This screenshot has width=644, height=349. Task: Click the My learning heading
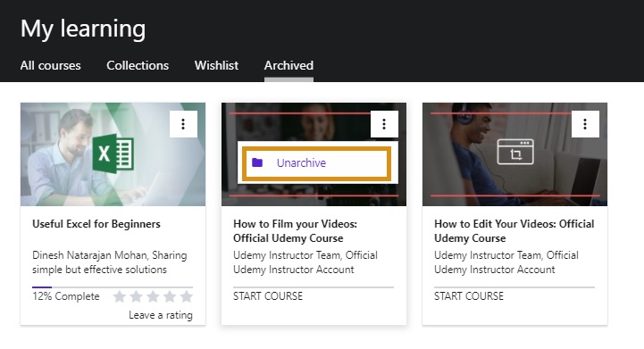[83, 29]
